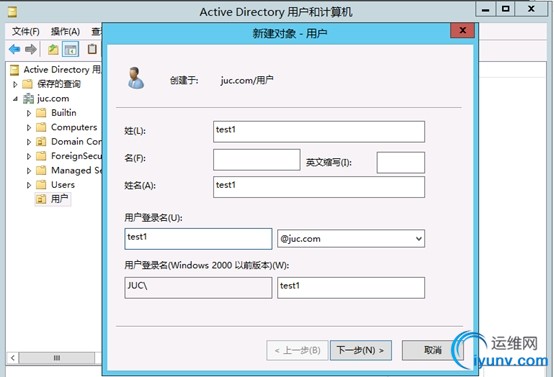Click the up-one-level folder toolbar icon
The width and height of the screenshot is (554, 377).
click(x=53, y=49)
